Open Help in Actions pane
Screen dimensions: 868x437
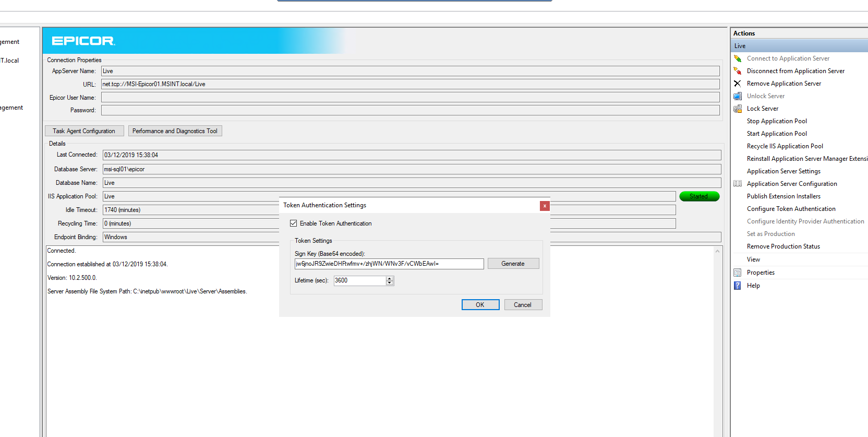click(x=753, y=286)
